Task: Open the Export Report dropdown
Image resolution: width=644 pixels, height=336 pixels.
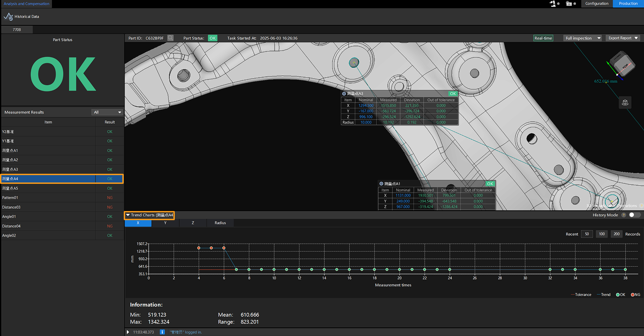Action: (623, 38)
